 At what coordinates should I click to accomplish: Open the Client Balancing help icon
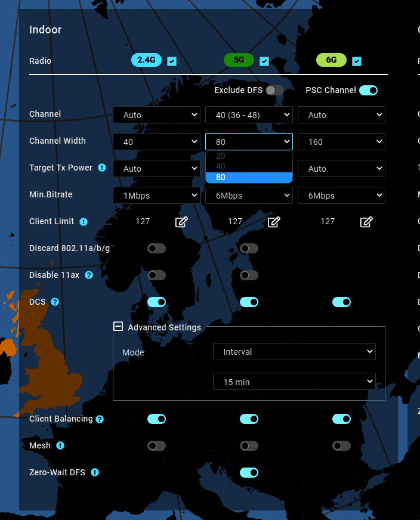tap(100, 419)
